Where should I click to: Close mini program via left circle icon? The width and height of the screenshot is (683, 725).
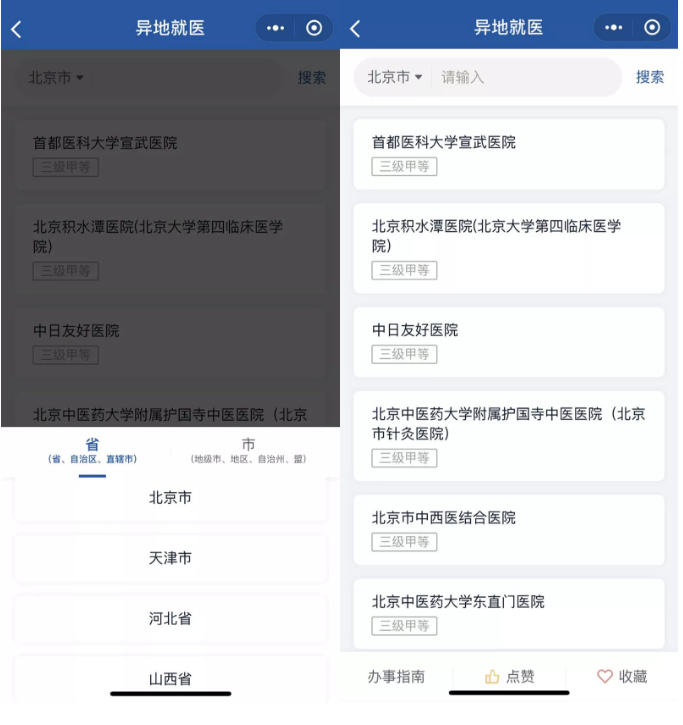click(x=314, y=28)
